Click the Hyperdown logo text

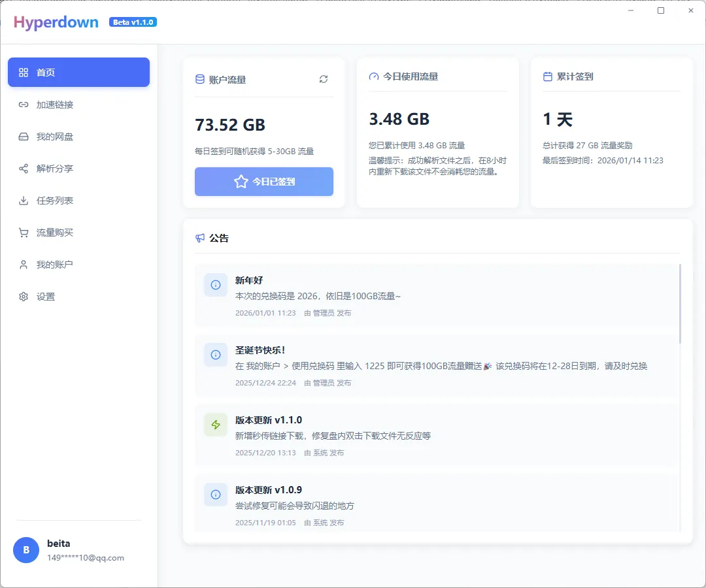tap(56, 22)
